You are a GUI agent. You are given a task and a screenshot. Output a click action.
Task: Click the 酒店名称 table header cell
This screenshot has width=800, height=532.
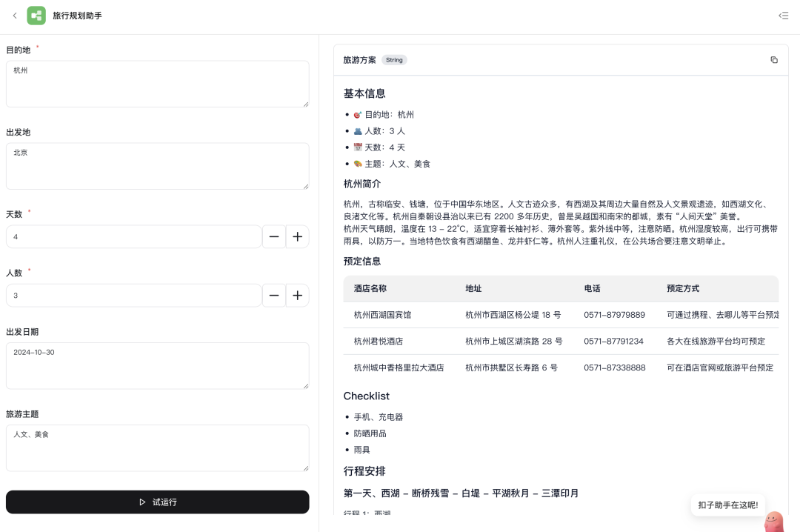click(369, 289)
